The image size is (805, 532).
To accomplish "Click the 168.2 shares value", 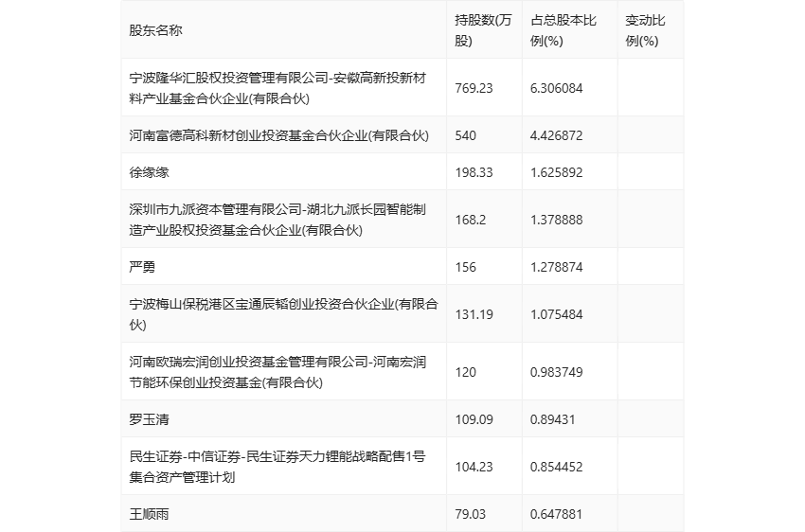I will (x=470, y=220).
